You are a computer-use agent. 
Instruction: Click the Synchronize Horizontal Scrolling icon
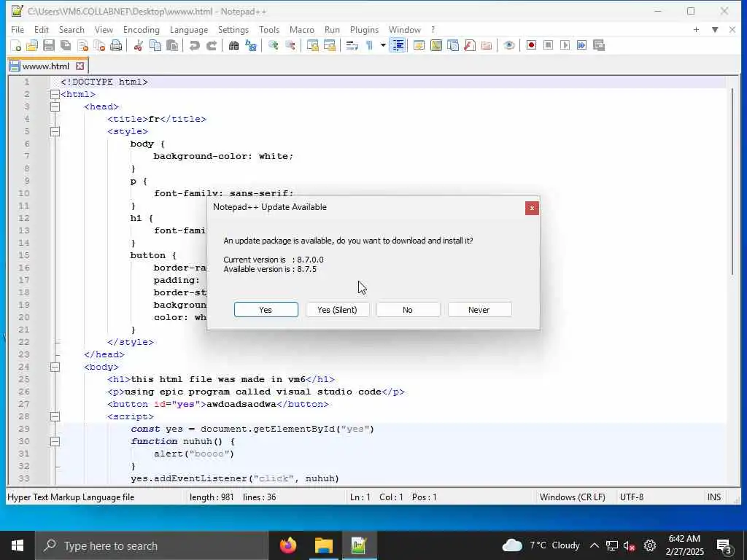330,46
